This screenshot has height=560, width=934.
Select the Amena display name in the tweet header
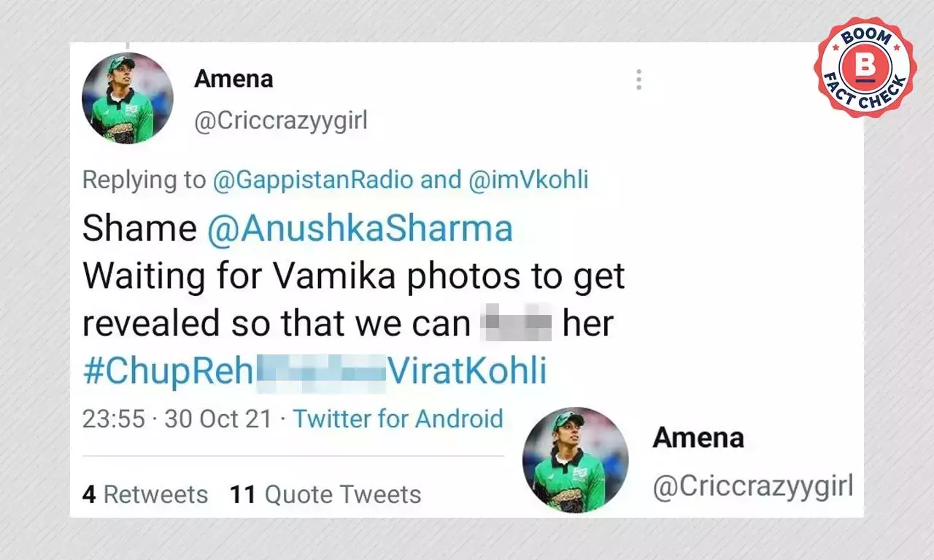(x=233, y=79)
